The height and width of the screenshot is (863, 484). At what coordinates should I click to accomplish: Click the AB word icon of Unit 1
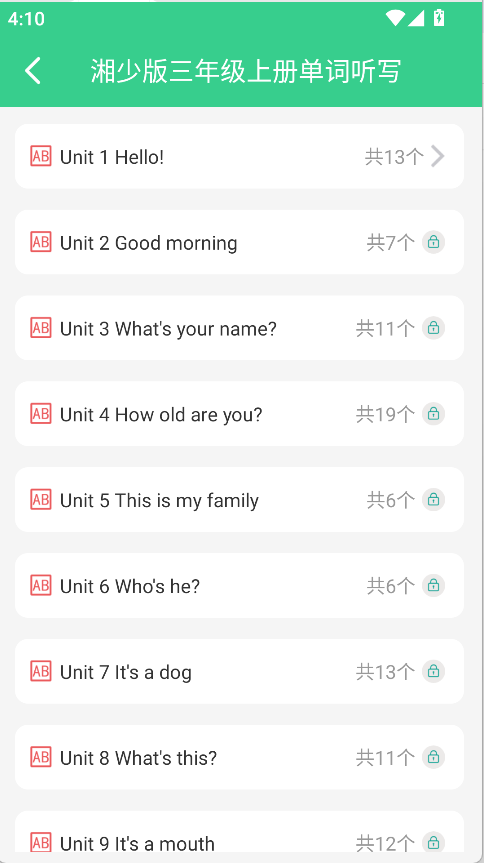41,156
